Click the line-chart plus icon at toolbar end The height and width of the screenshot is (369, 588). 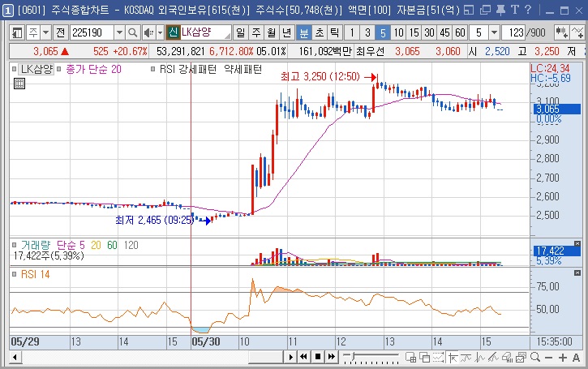tap(578, 32)
